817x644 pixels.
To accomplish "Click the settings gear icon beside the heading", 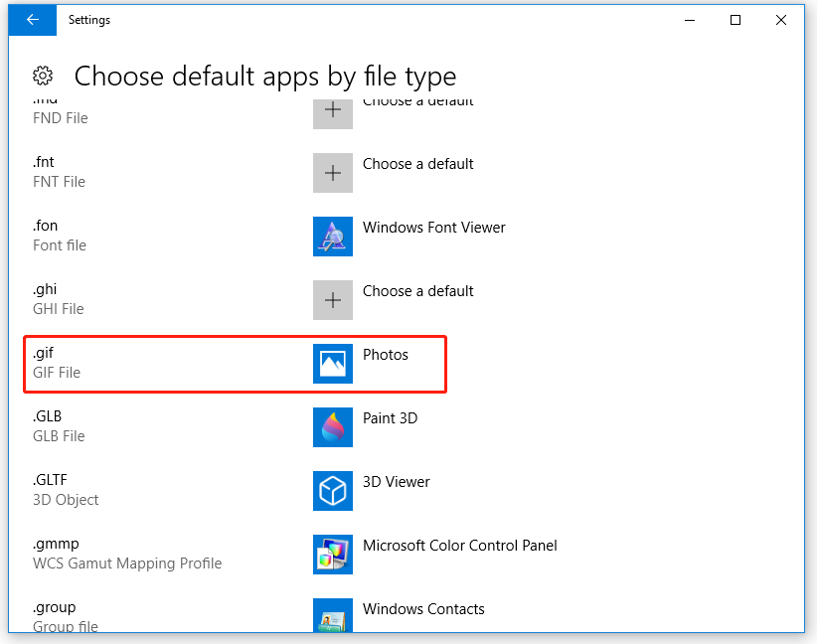I will point(43,77).
